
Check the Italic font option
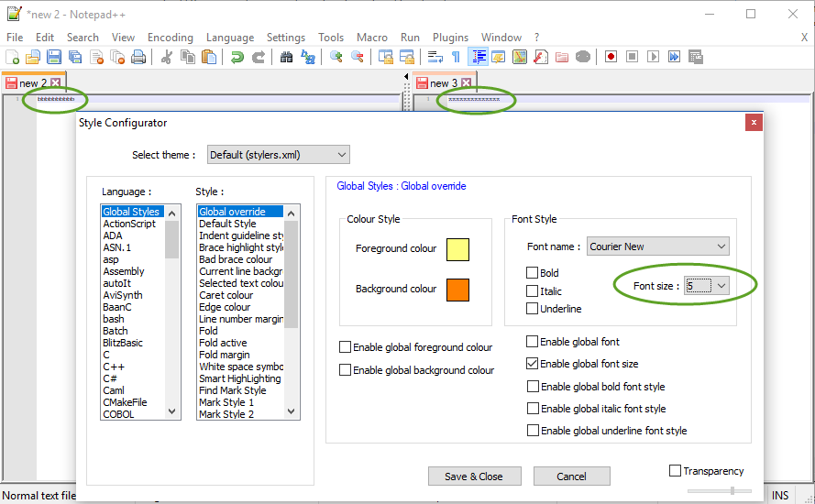coord(532,291)
